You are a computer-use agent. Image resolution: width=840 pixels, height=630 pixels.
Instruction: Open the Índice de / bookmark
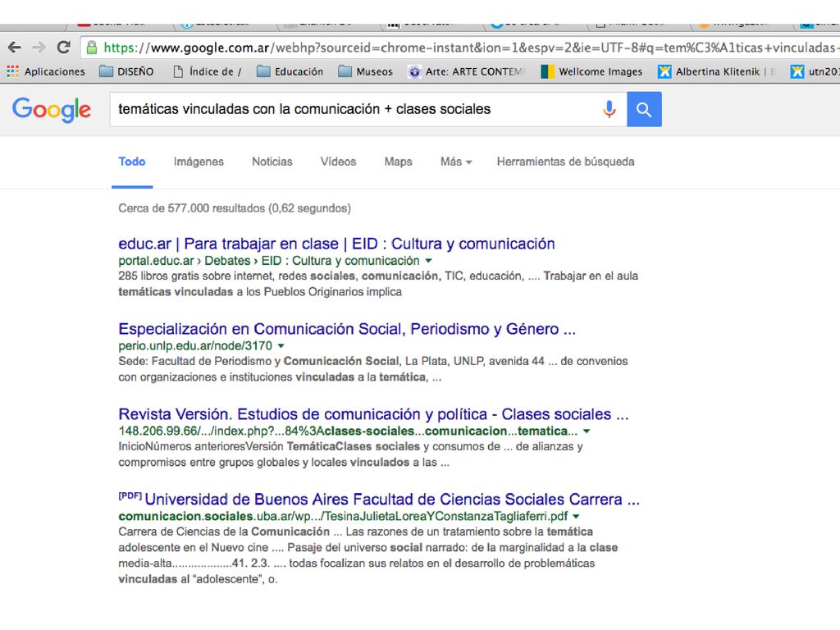click(x=208, y=71)
